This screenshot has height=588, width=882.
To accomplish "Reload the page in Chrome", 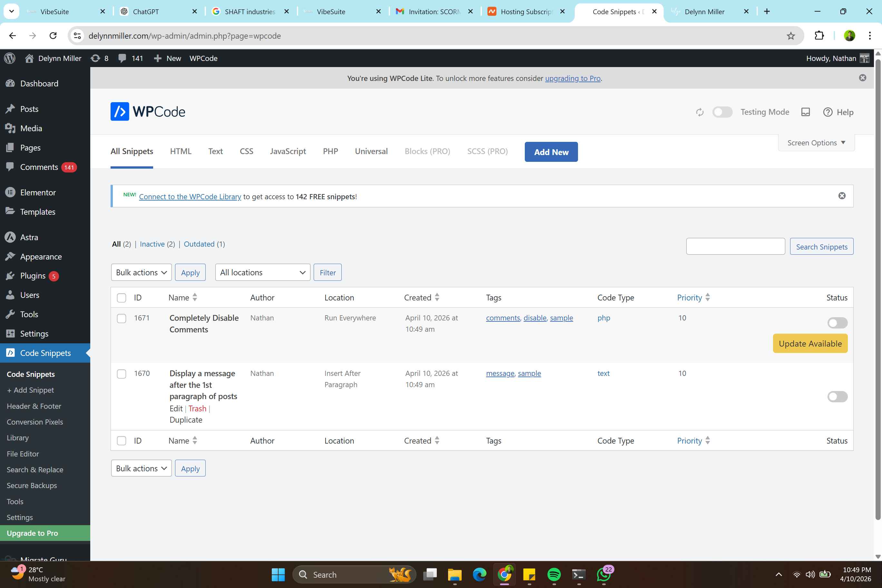I will pos(53,36).
